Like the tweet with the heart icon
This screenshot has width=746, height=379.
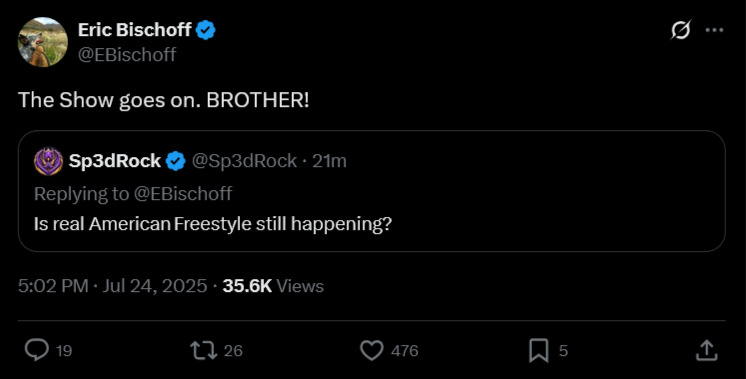[x=372, y=350]
